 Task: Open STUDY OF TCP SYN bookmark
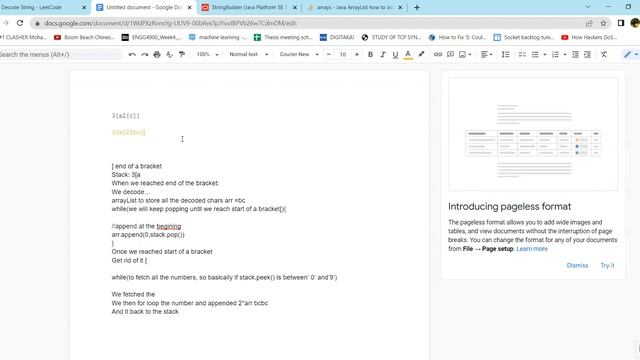(x=391, y=37)
